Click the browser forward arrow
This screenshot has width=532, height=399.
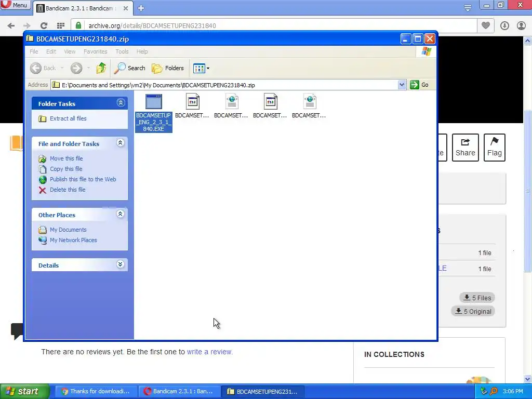point(27,25)
